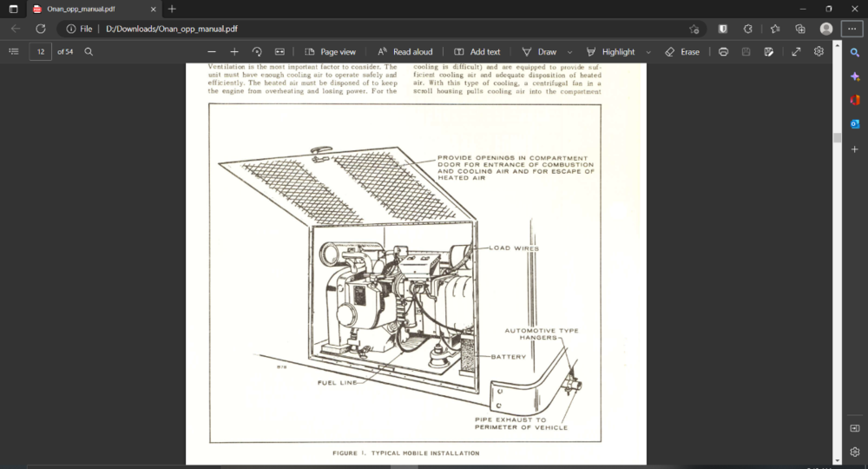Toggle the Erase tool
The image size is (868, 469).
[681, 52]
